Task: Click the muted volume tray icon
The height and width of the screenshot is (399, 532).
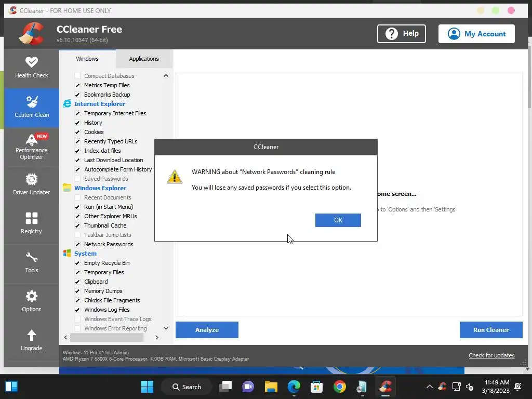Action: coord(470,387)
